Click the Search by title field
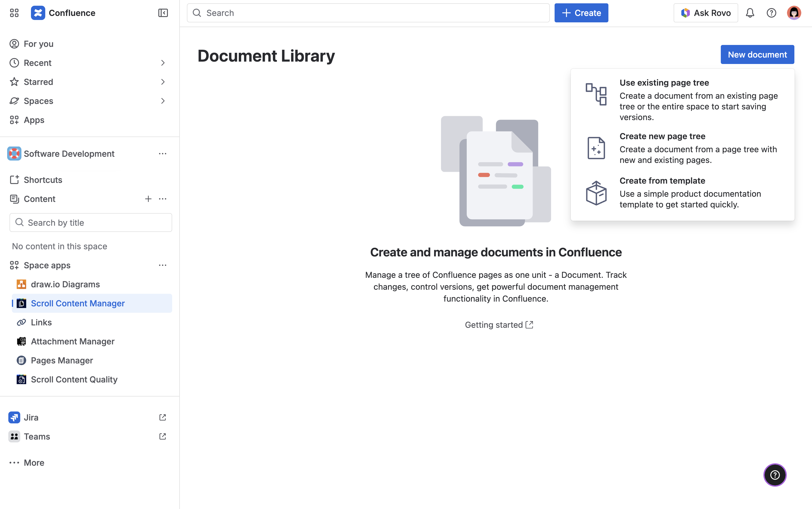The image size is (812, 509). pyautogui.click(x=90, y=223)
